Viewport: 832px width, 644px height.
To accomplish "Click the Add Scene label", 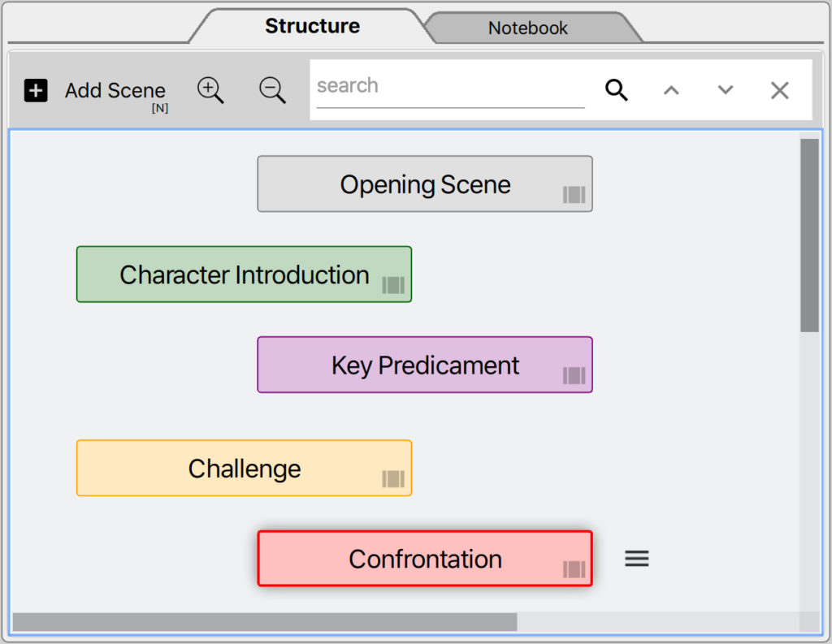I will coord(115,91).
